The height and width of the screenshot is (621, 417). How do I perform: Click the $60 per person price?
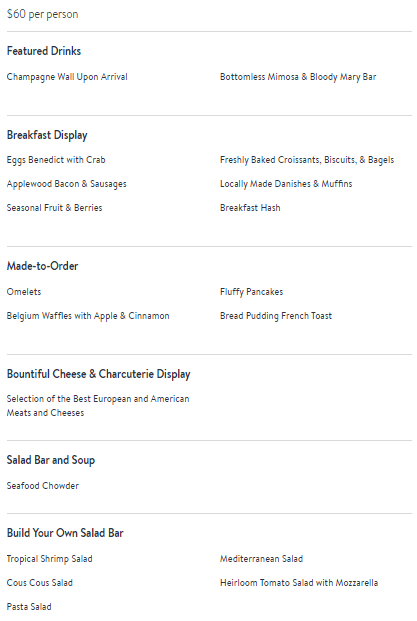[x=42, y=14]
